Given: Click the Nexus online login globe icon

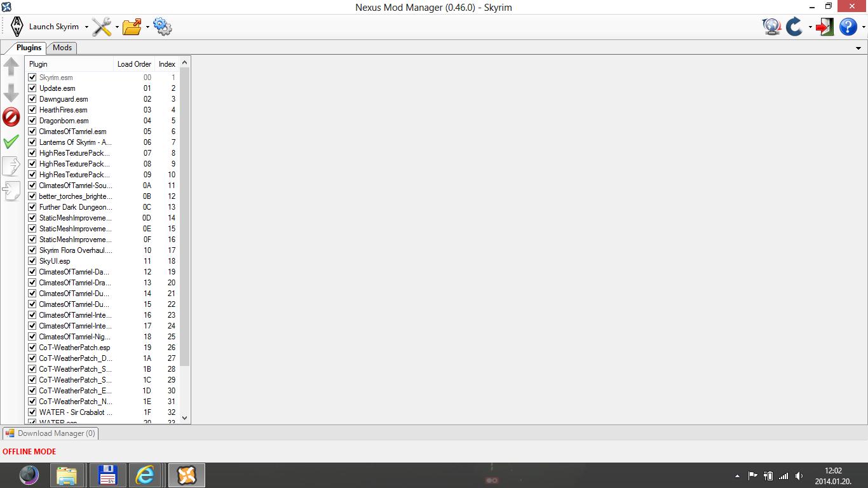Looking at the screenshot, I should pos(771,27).
